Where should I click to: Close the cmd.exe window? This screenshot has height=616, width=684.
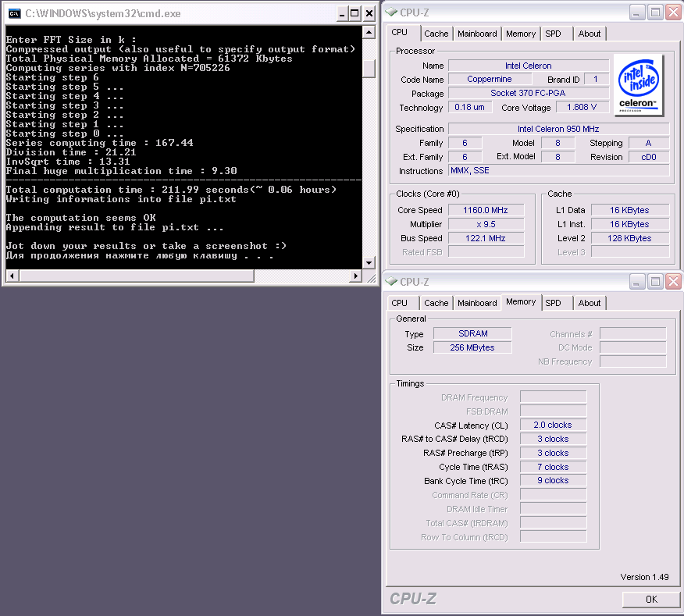[x=369, y=13]
